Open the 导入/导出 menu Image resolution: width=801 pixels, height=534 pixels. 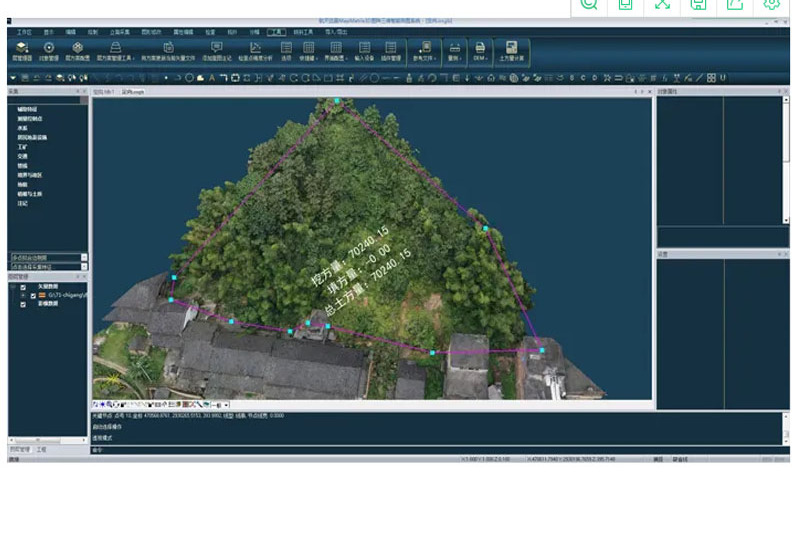(x=336, y=32)
